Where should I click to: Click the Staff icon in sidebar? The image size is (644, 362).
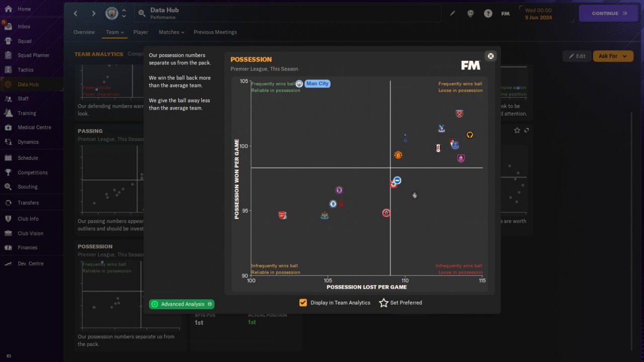pyautogui.click(x=8, y=99)
